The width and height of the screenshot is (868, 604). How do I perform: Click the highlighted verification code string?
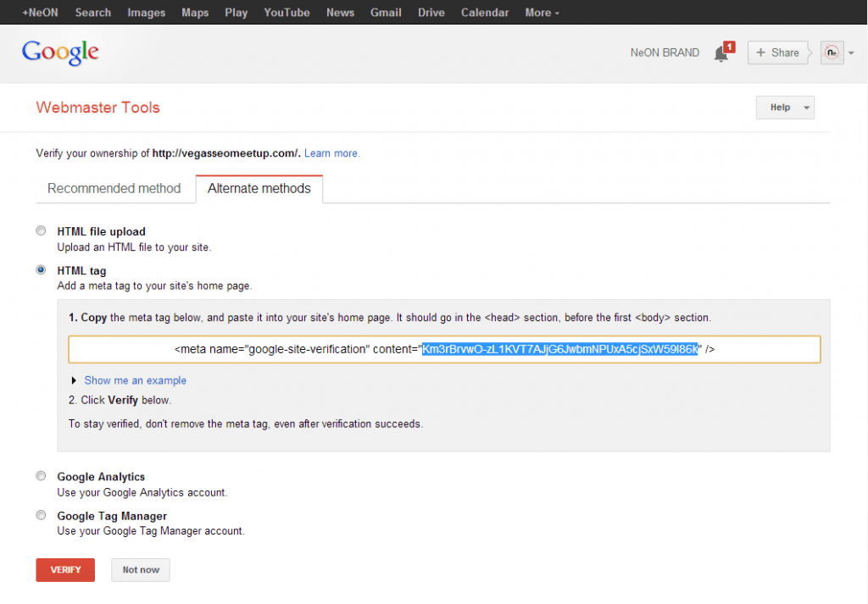pos(559,349)
